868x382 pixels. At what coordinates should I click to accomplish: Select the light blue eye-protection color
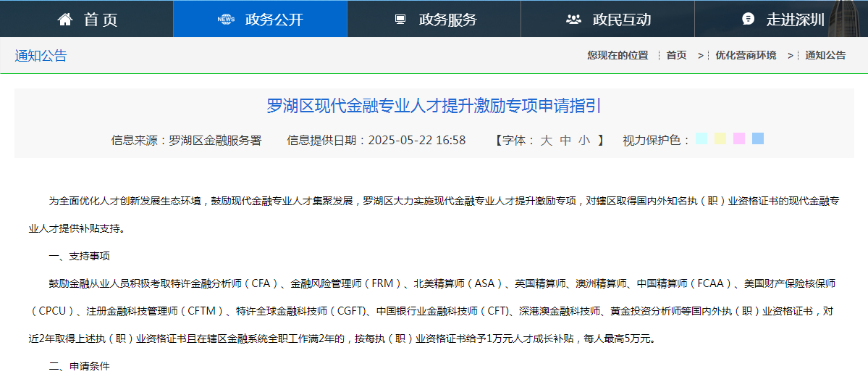coord(758,138)
